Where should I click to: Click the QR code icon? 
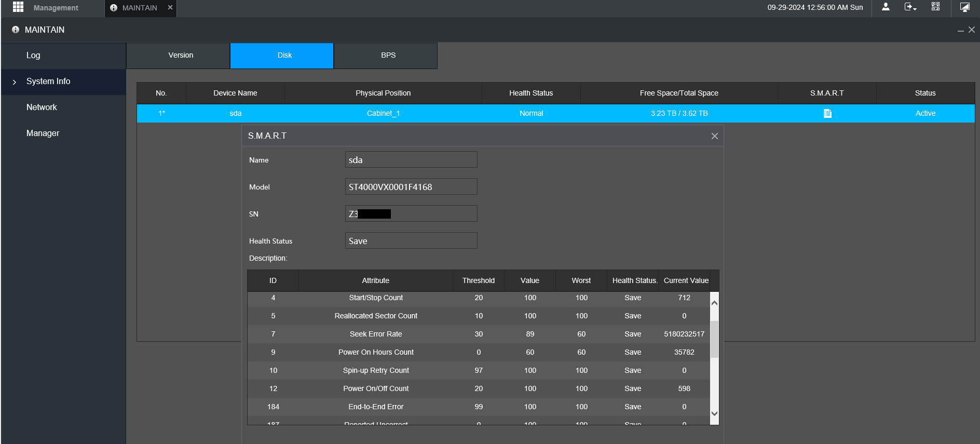coord(935,7)
